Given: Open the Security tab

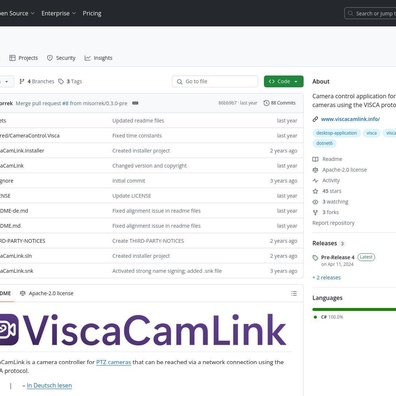Looking at the screenshot, I should coord(61,58).
